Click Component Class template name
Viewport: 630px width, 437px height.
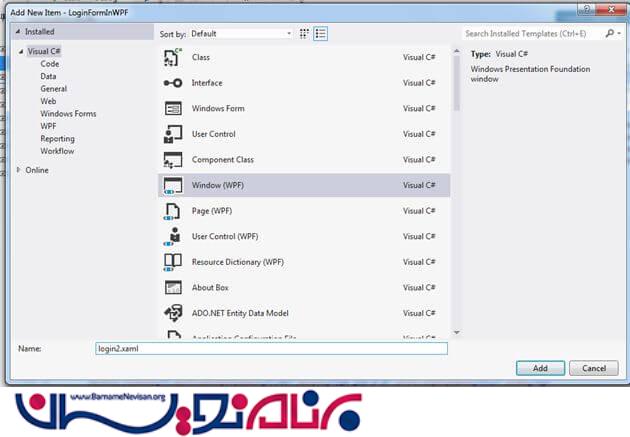tap(223, 160)
